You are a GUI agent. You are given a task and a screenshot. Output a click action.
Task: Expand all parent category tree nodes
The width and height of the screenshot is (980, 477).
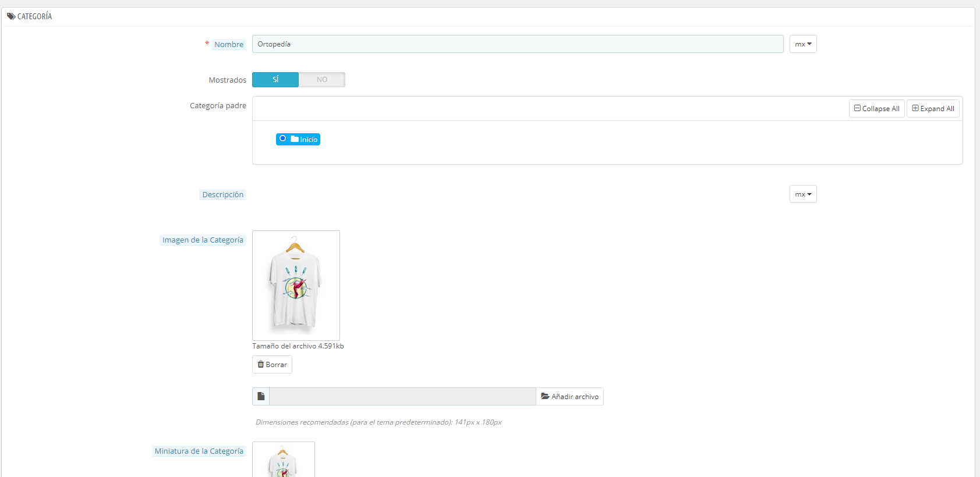point(933,109)
